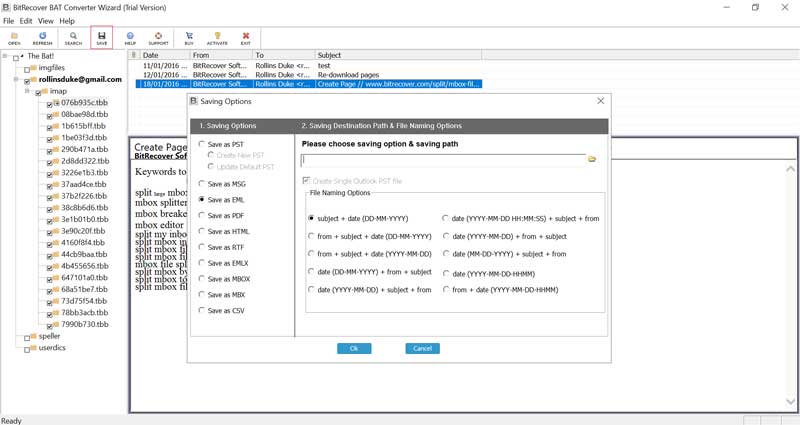The width and height of the screenshot is (800, 425).
Task: Toggle checkbox for imgfiles folder
Action: [27, 69]
